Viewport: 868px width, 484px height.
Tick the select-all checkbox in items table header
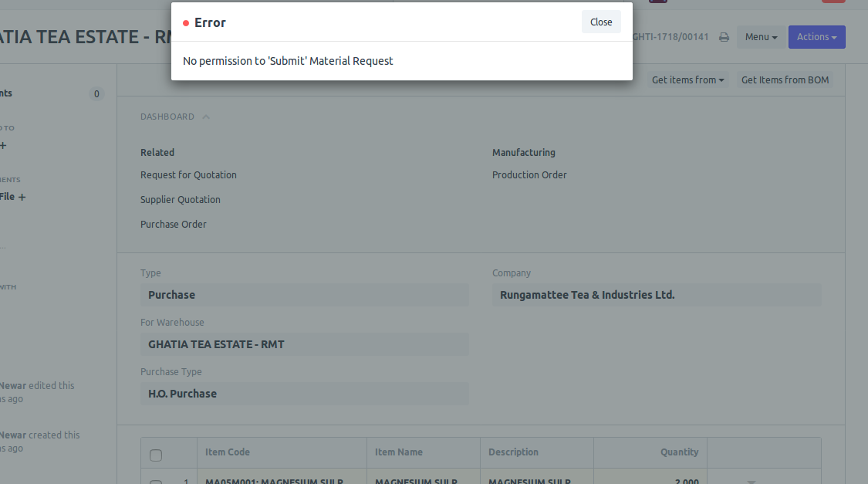157,455
